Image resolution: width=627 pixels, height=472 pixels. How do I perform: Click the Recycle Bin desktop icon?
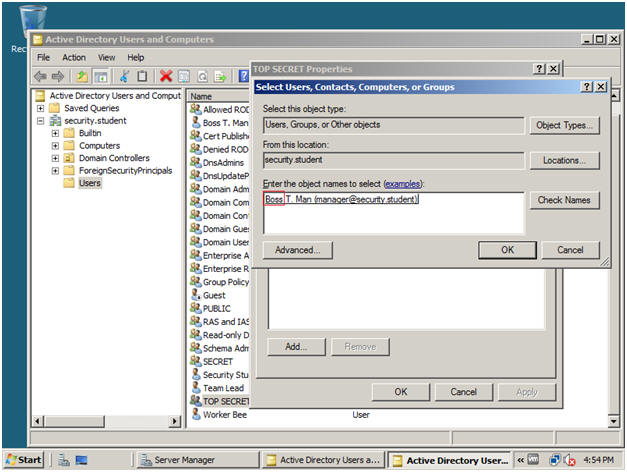pyautogui.click(x=32, y=21)
